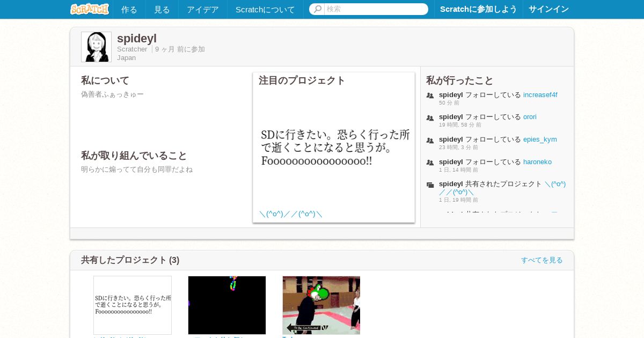Click follow icon beside haroneko activity
The height and width of the screenshot is (338, 644).
430,163
